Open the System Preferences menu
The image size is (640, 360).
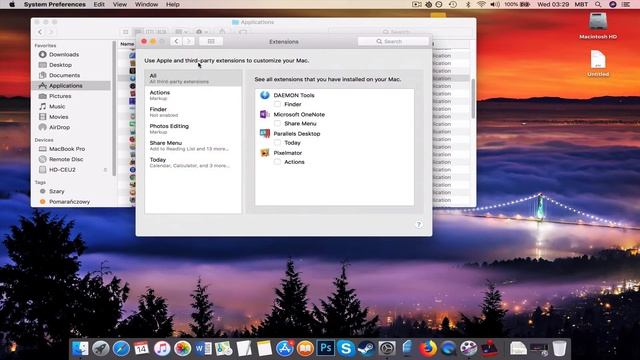pos(55,4)
